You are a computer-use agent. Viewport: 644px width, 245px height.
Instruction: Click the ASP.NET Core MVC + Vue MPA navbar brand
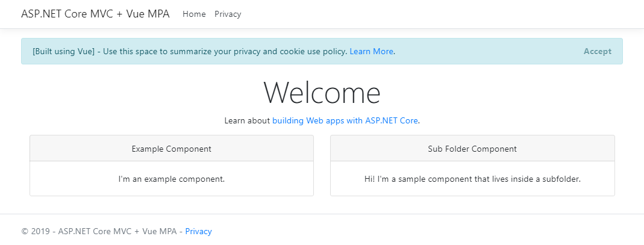pos(95,14)
